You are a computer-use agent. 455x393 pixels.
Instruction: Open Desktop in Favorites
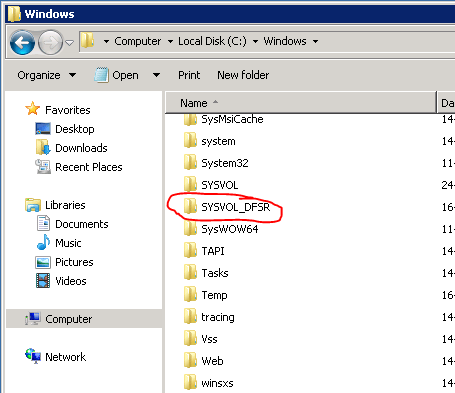click(x=75, y=129)
